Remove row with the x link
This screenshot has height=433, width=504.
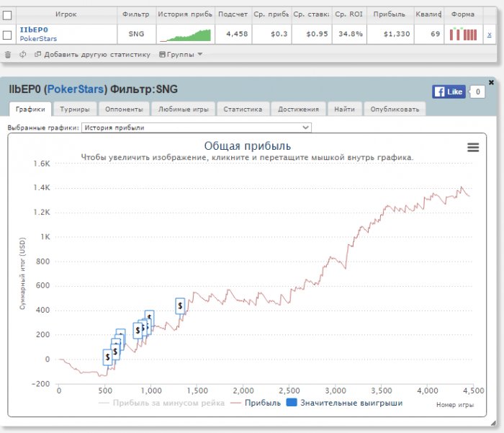pyautogui.click(x=489, y=35)
